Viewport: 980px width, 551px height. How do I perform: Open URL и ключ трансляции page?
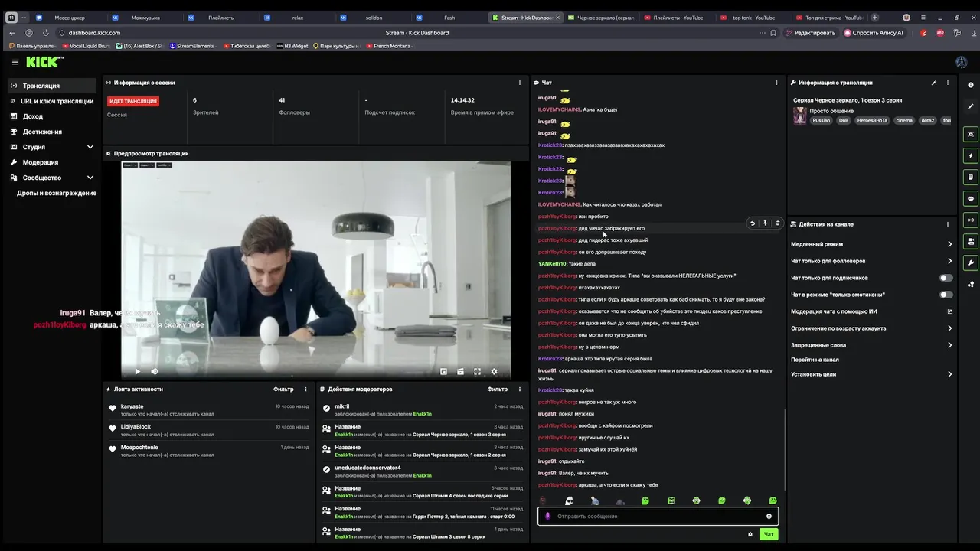51,101
